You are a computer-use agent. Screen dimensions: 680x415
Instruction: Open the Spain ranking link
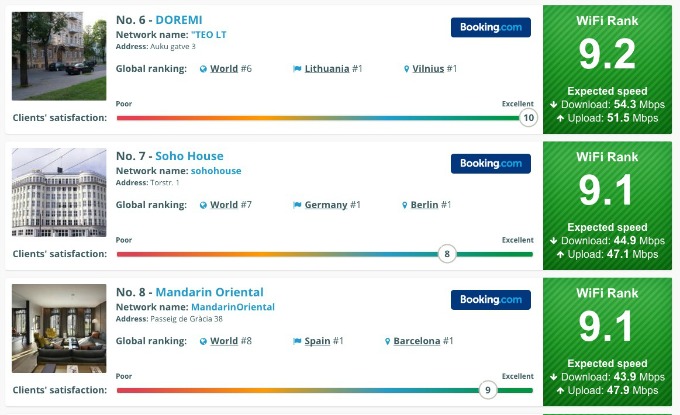click(x=317, y=341)
